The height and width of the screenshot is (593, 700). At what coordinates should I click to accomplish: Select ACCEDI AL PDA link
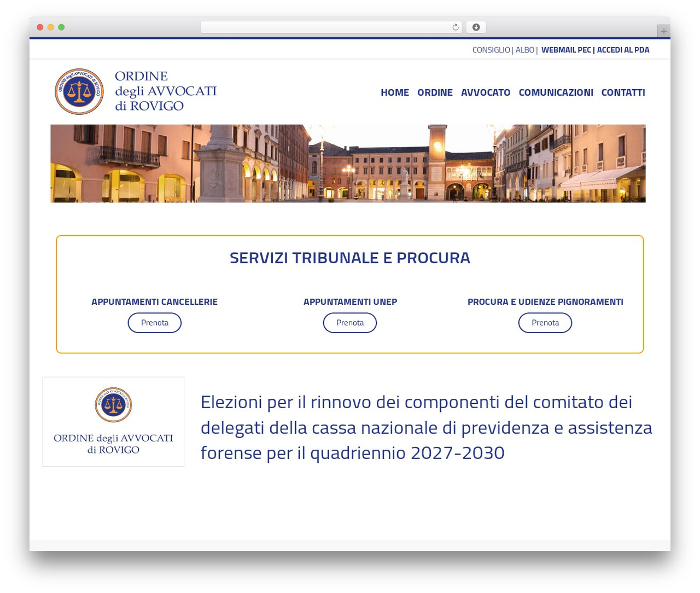(x=623, y=50)
